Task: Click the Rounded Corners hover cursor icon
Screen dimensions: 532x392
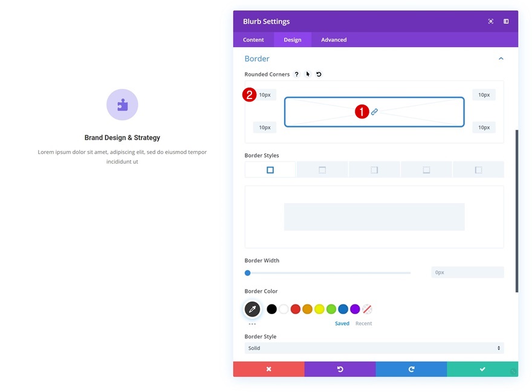Action: tap(308, 74)
